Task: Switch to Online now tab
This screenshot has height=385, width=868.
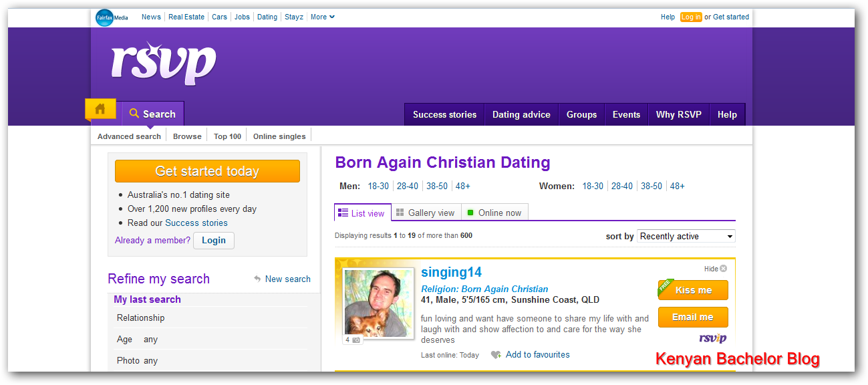Action: (494, 213)
